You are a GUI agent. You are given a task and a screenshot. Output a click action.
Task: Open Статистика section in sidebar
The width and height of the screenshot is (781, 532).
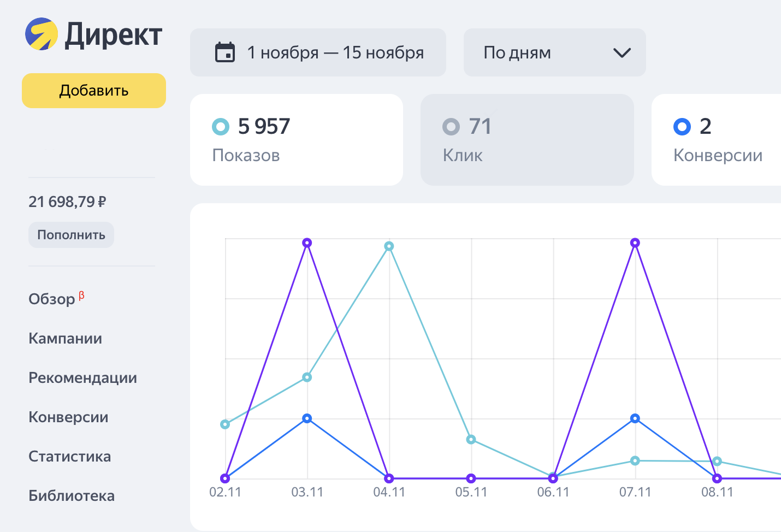pyautogui.click(x=69, y=457)
